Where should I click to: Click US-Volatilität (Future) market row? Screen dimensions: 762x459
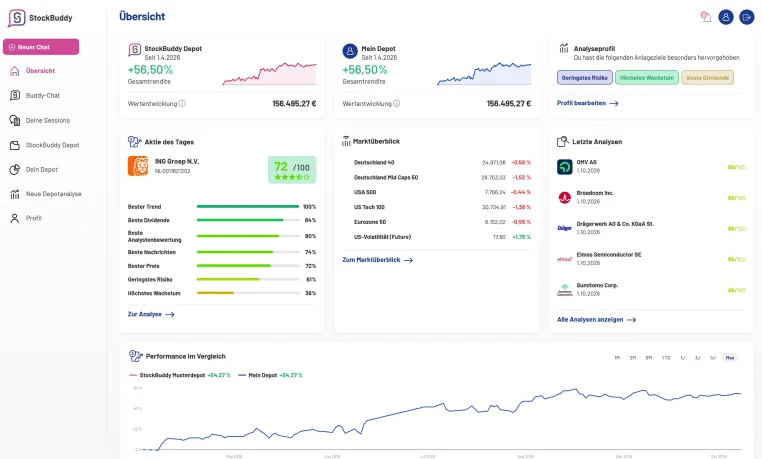(437, 237)
